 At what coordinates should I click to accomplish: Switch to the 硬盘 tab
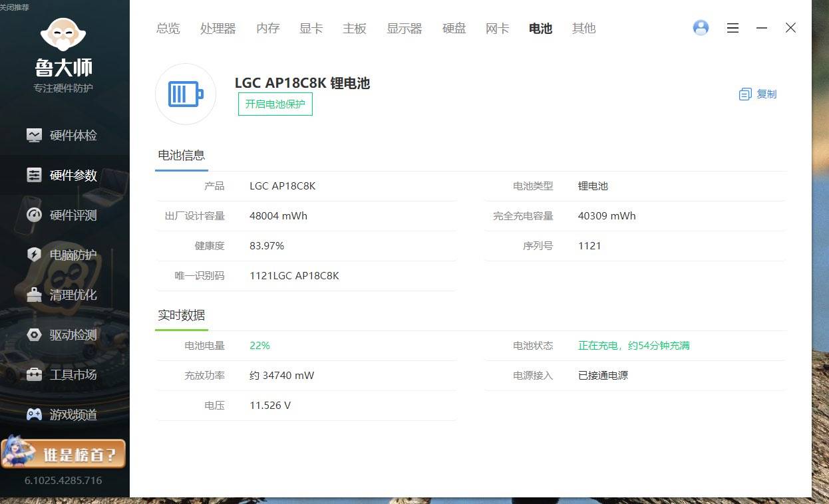[x=454, y=29]
